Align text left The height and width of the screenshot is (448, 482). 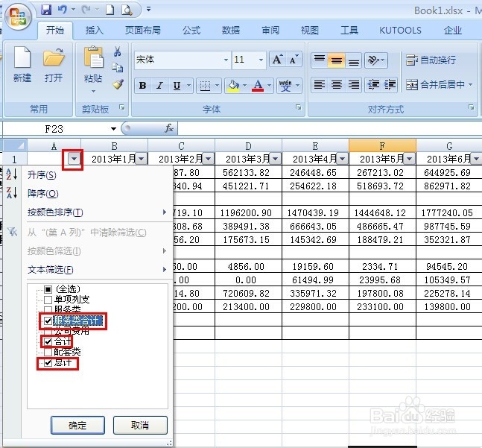(x=320, y=84)
